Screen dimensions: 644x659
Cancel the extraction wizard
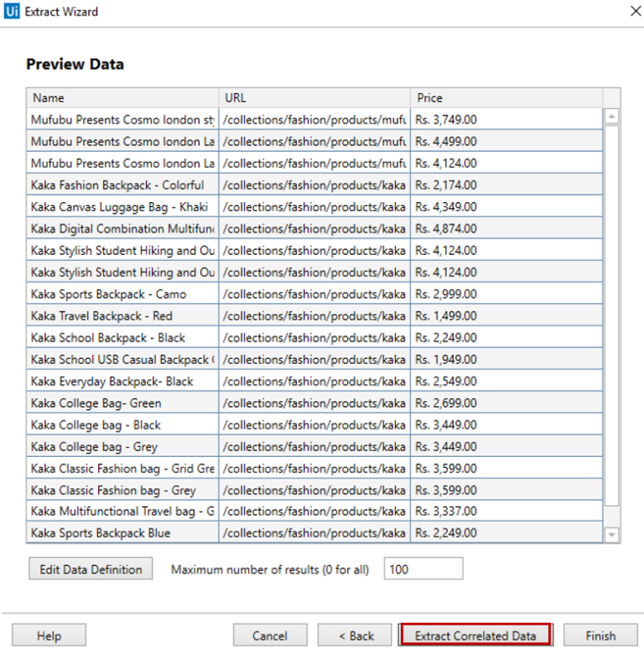(x=269, y=636)
